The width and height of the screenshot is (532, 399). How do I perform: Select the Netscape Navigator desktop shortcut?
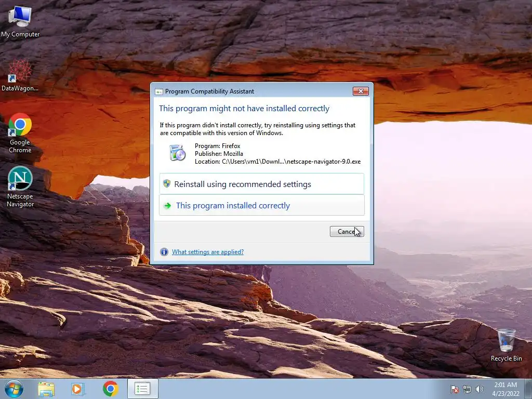(x=20, y=187)
